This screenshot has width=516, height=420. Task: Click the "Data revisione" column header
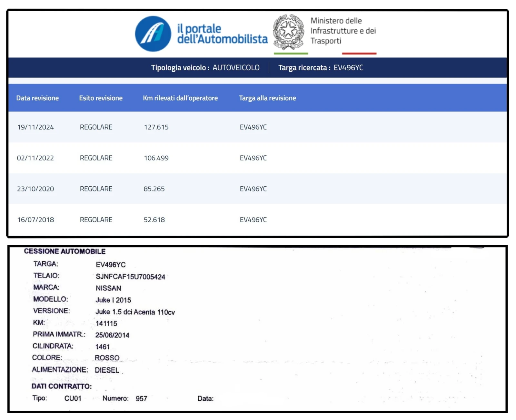click(x=37, y=98)
